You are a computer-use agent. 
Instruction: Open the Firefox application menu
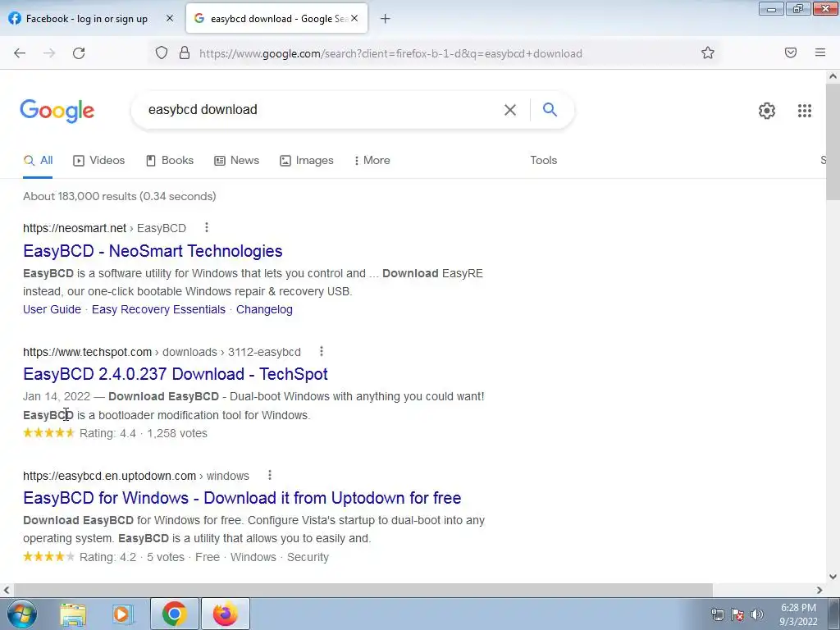pyautogui.click(x=820, y=52)
